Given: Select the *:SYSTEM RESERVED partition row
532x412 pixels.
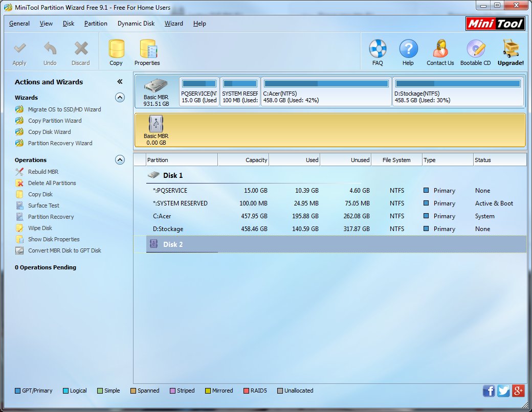Looking at the screenshot, I should (330, 203).
